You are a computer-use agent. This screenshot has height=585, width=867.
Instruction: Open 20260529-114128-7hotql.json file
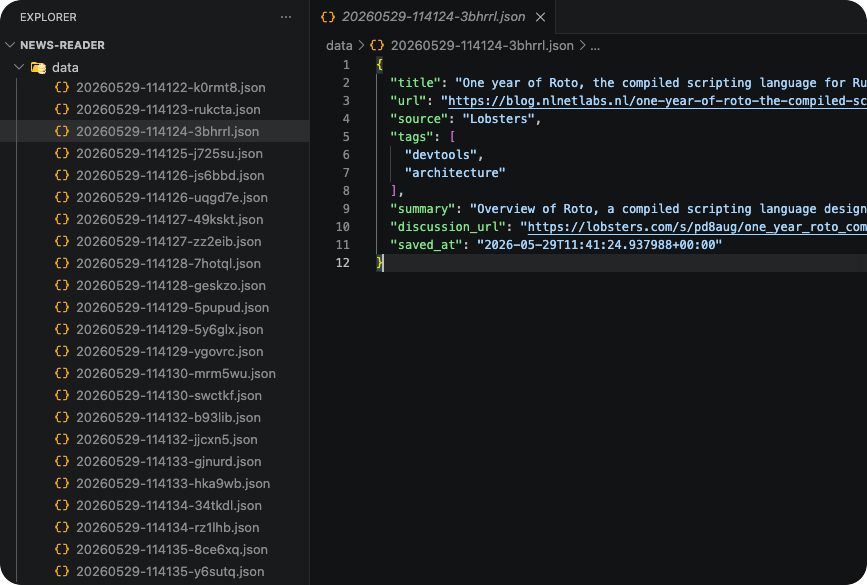pyautogui.click(x=155, y=263)
